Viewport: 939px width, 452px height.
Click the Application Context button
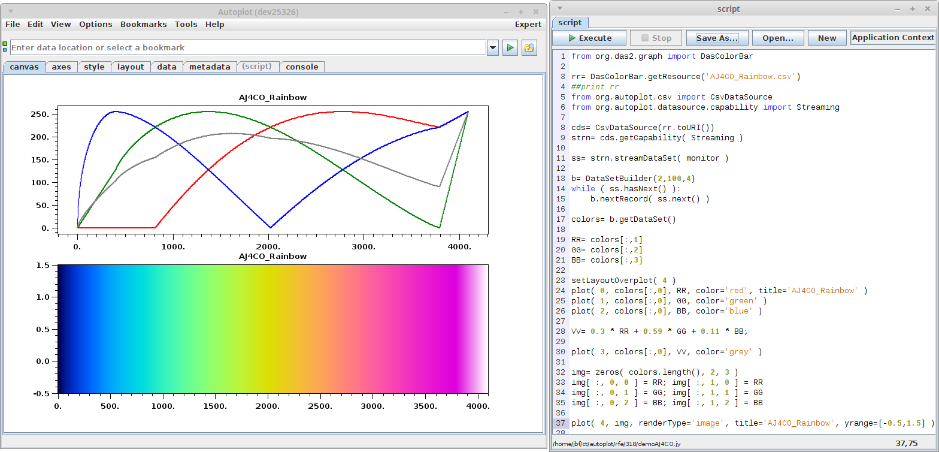[892, 38]
